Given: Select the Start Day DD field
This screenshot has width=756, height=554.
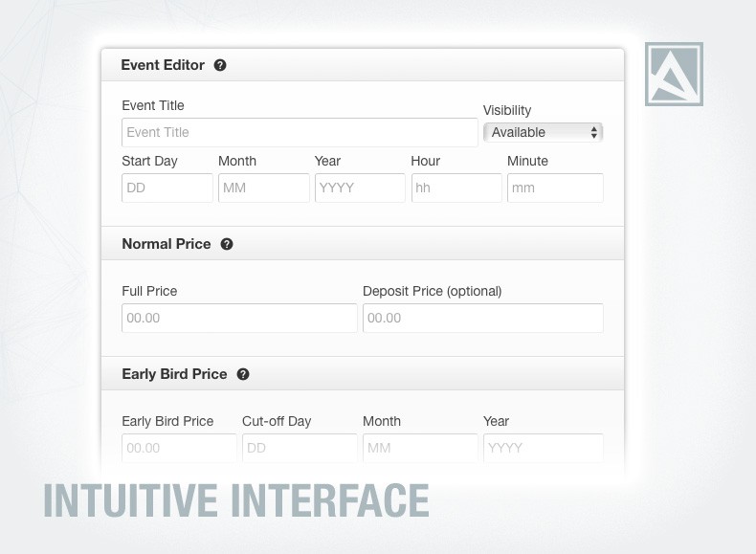Looking at the screenshot, I should click(167, 188).
